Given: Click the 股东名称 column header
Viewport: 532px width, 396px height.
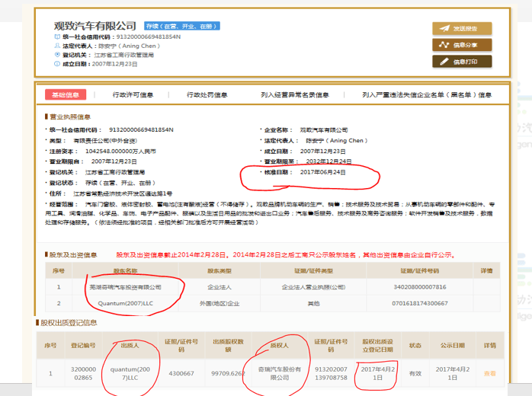Looking at the screenshot, I should (125, 271).
